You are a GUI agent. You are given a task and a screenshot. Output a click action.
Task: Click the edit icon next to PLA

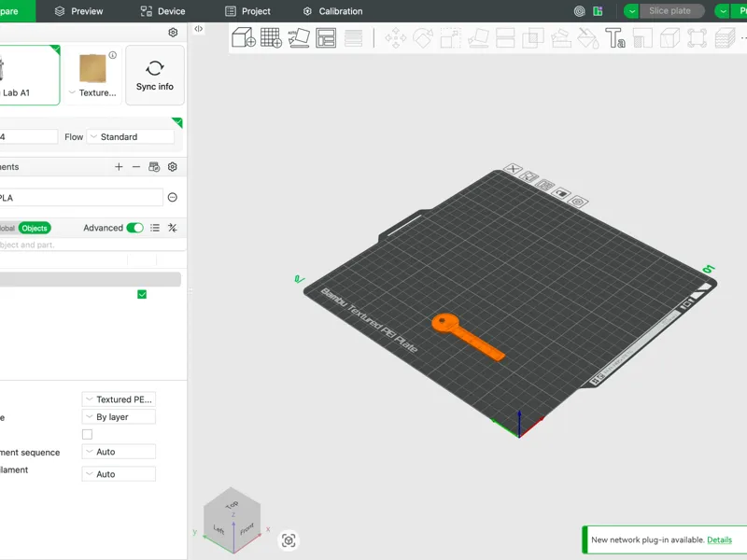coord(173,197)
